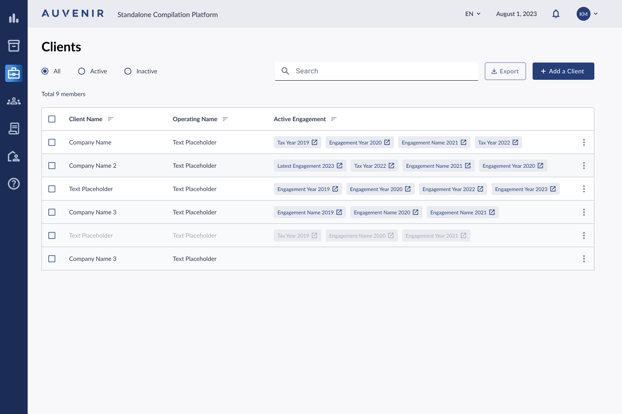Click the Export button

tap(505, 71)
